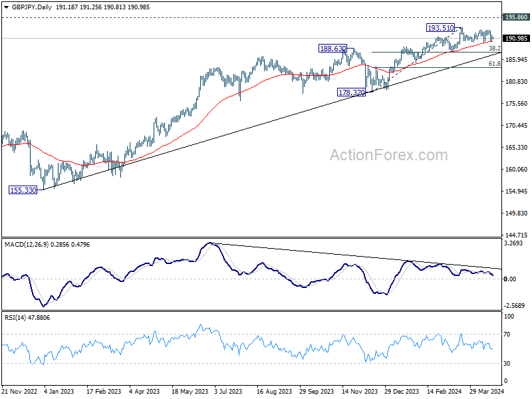The width and height of the screenshot is (532, 399).
Task: Select the 175.560 price axis value
Action: pos(517,104)
